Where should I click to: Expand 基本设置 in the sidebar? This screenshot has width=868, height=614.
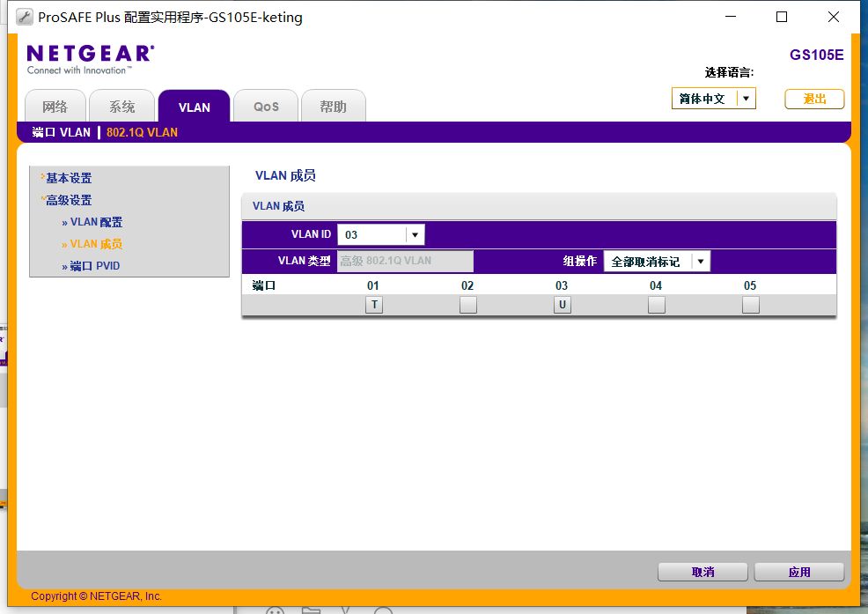click(x=68, y=178)
